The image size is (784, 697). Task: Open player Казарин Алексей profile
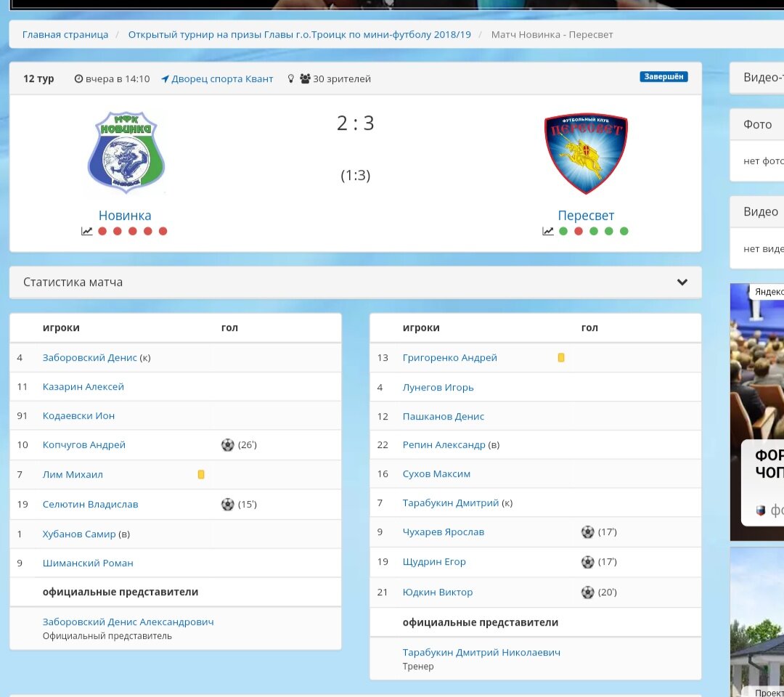pyautogui.click(x=83, y=386)
